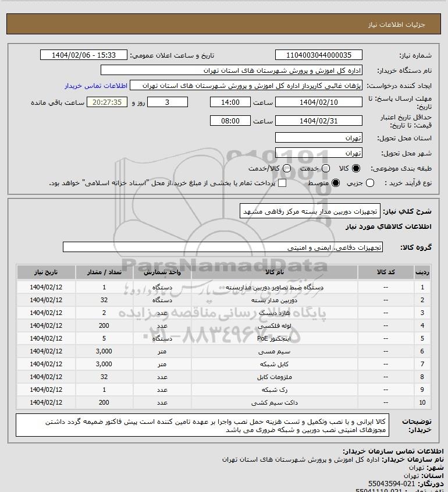Select the خدمت radio button
The image size is (448, 492).
click(326, 168)
